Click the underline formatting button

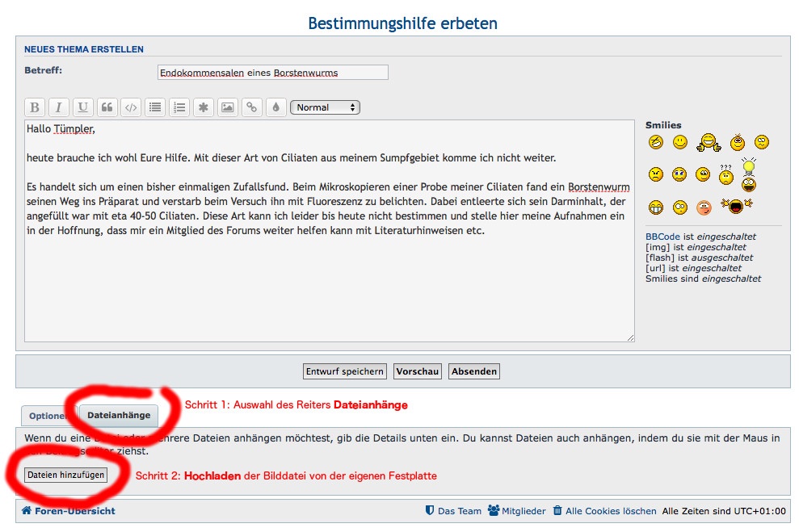point(82,107)
